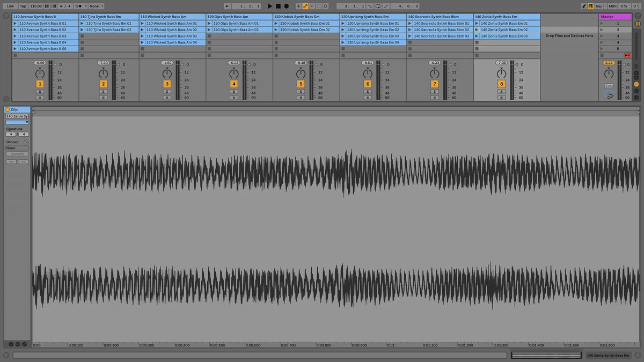The height and width of the screenshot is (362, 644).
Task: Click the Hot-Swap Groove icon
Action: pos(26,142)
